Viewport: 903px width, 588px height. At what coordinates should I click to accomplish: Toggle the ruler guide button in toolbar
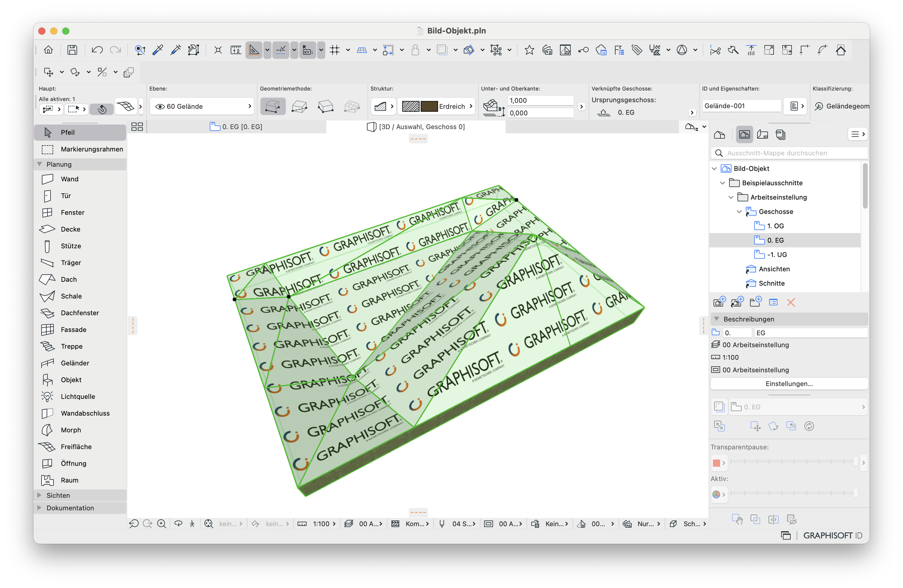tap(254, 50)
